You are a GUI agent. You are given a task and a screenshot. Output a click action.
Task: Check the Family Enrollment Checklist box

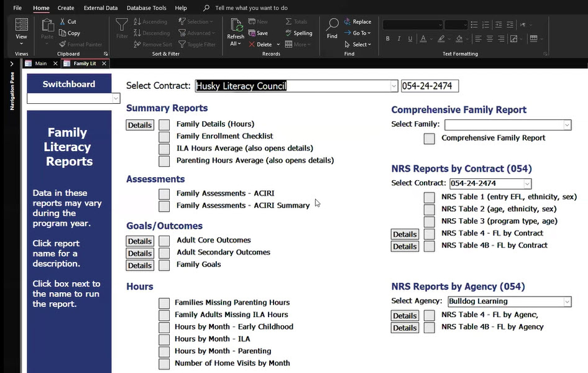click(x=164, y=137)
